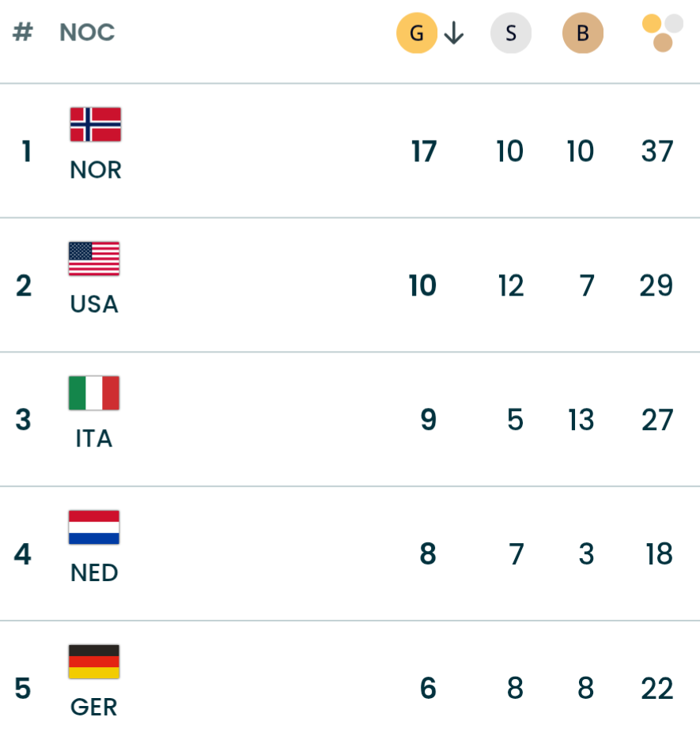Image resolution: width=700 pixels, height=736 pixels.
Task: Sort table by bronze medal icon
Action: [x=583, y=33]
